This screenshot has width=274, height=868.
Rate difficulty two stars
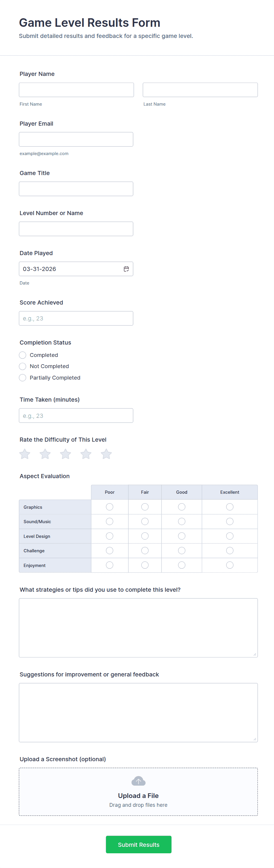pyautogui.click(x=45, y=454)
